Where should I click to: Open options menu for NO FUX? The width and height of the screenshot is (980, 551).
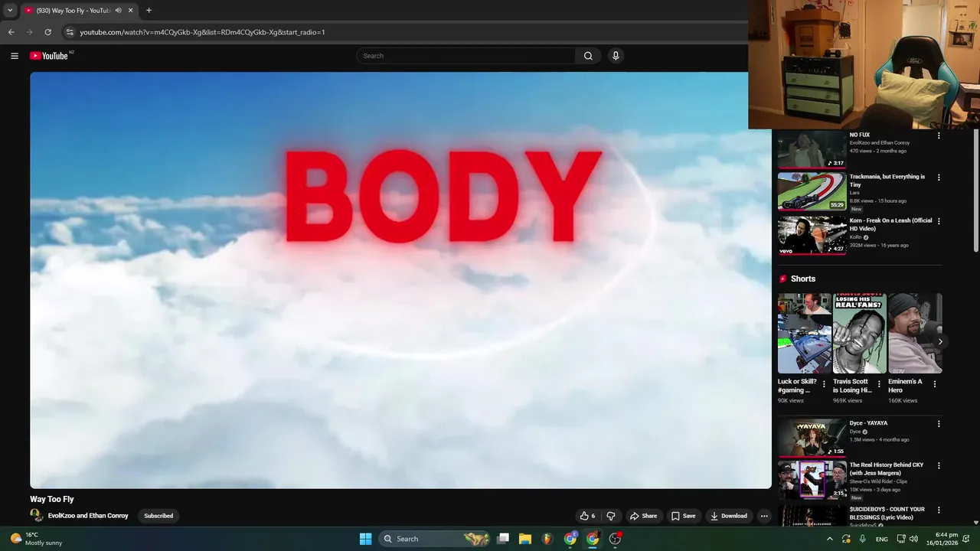pyautogui.click(x=939, y=135)
